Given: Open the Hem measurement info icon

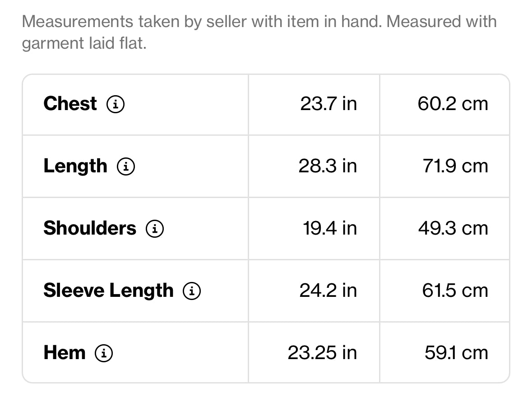Looking at the screenshot, I should [x=103, y=353].
